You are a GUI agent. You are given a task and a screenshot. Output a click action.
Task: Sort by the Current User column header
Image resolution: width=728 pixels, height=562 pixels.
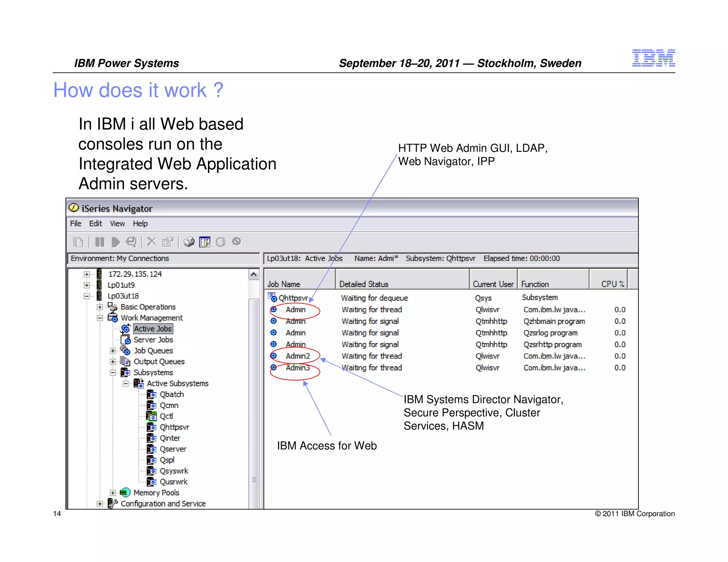click(493, 279)
